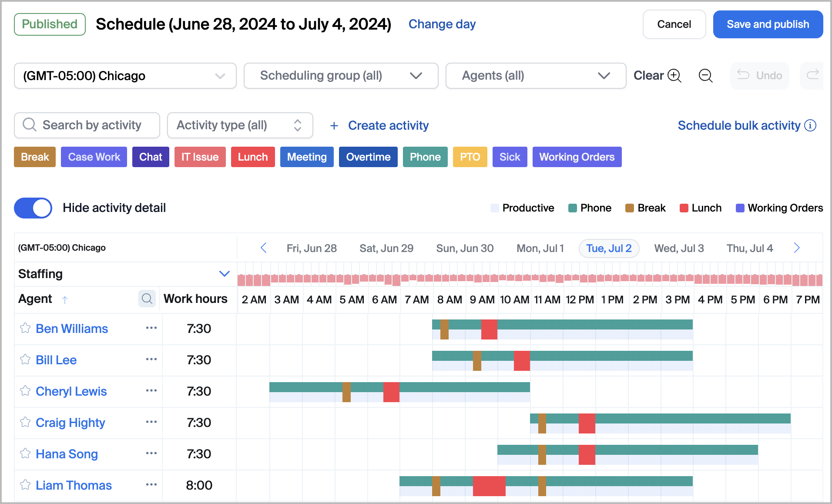Click the zoom in magnifier icon
This screenshot has height=504, width=832.
click(674, 76)
